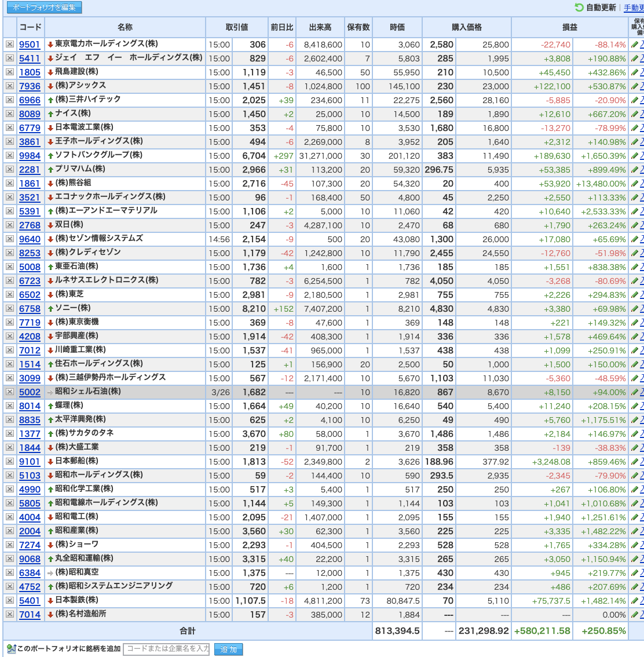
Task: Open stock code link 1514
Action: point(30,364)
